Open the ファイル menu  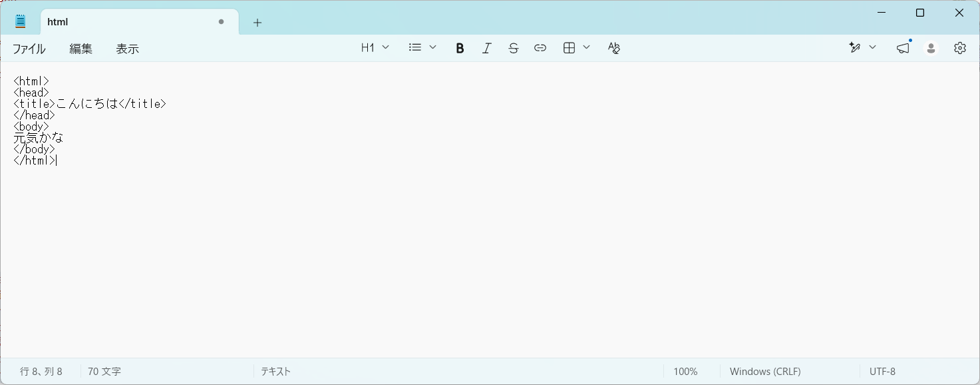pos(29,49)
